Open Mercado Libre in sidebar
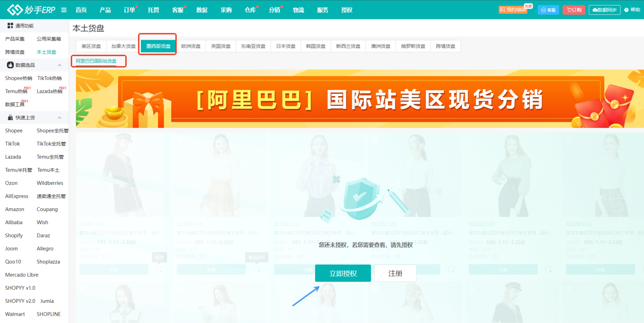The image size is (644, 323). click(x=22, y=275)
